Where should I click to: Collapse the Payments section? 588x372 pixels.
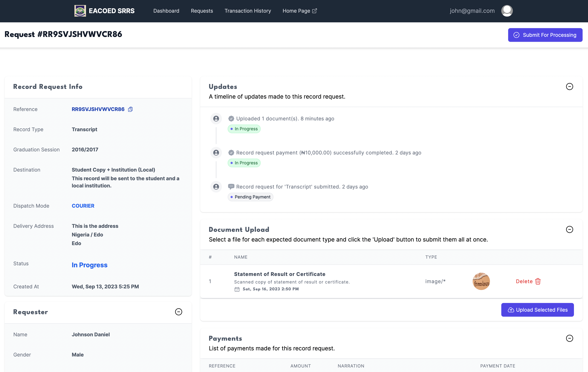[569, 338]
